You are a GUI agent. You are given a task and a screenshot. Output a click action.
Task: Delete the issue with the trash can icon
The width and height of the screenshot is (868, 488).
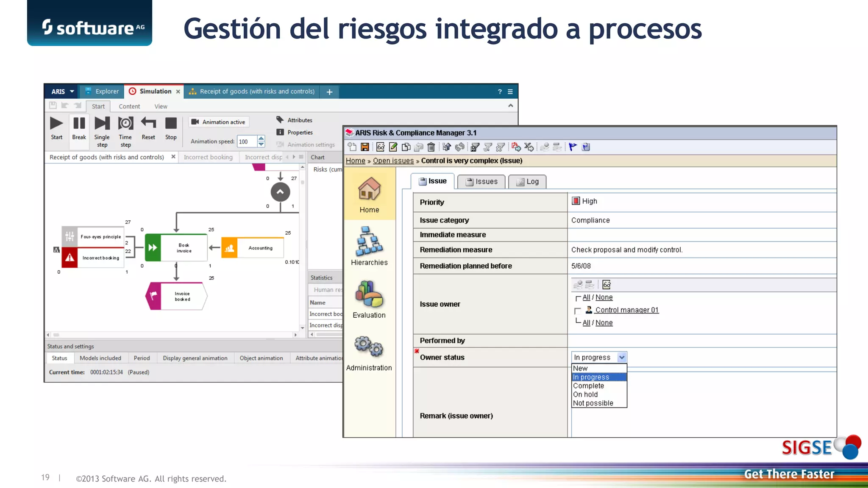431,147
